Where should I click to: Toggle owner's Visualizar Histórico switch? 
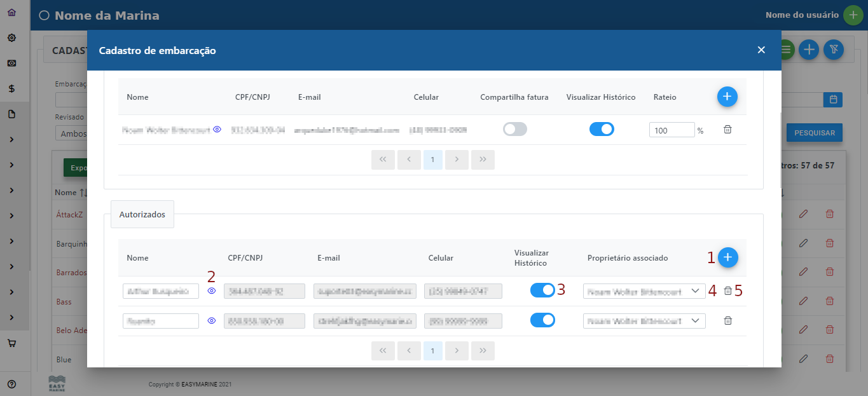coord(602,130)
